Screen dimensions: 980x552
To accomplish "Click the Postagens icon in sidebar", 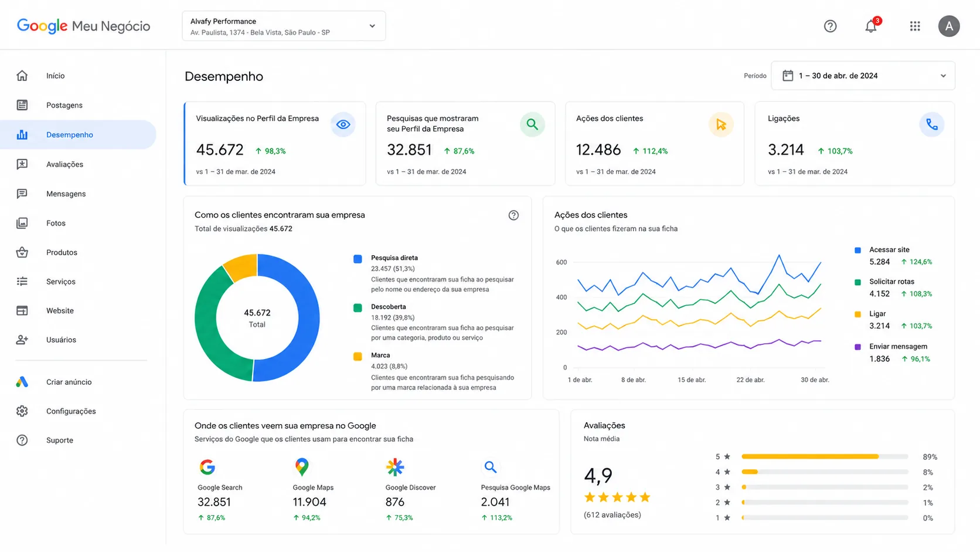I will 22,105.
